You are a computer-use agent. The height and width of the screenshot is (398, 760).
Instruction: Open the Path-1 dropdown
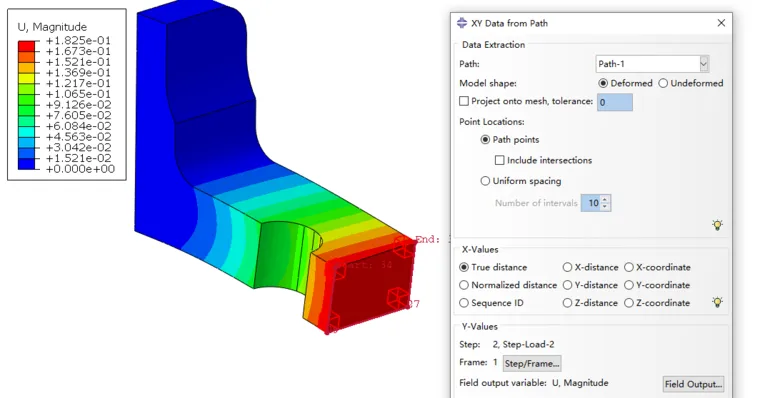pyautogui.click(x=704, y=64)
